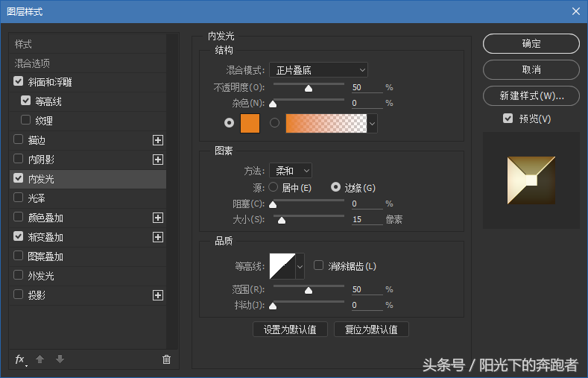Click the 阻塞 slider handle
The image size is (588, 378).
pos(273,205)
